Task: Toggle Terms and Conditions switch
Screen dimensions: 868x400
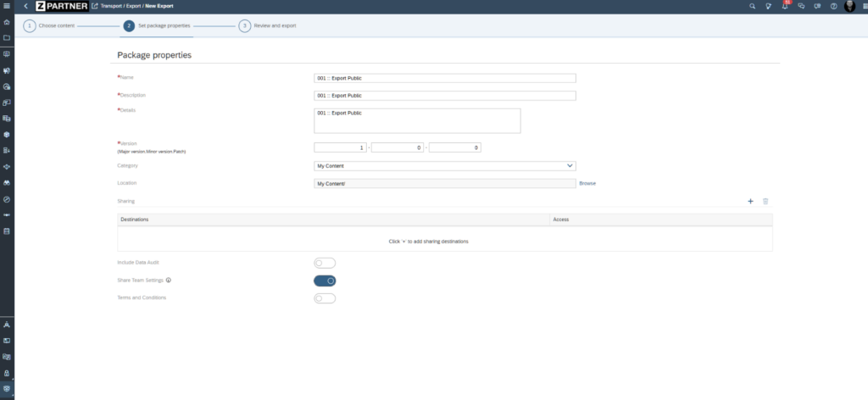Action: 325,298
